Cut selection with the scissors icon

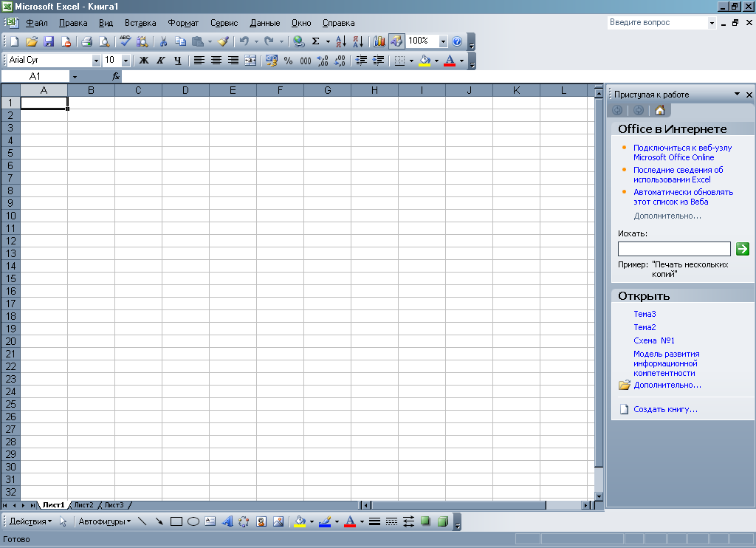pos(163,41)
